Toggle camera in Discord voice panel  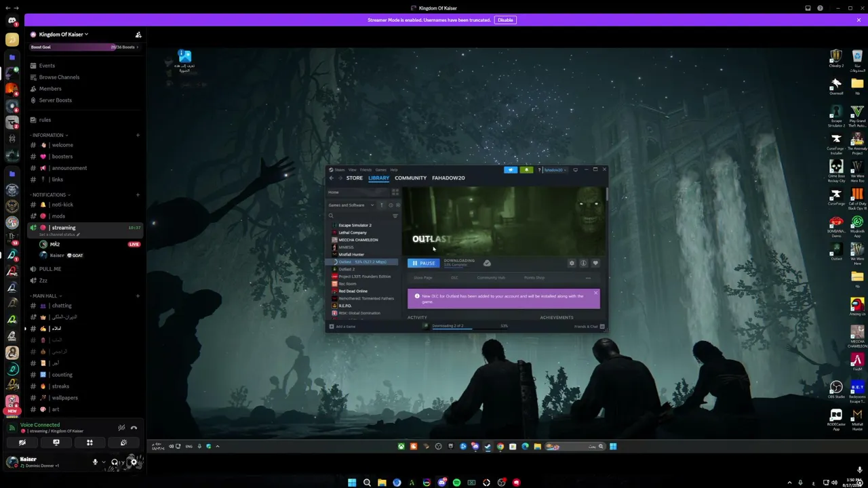22,443
